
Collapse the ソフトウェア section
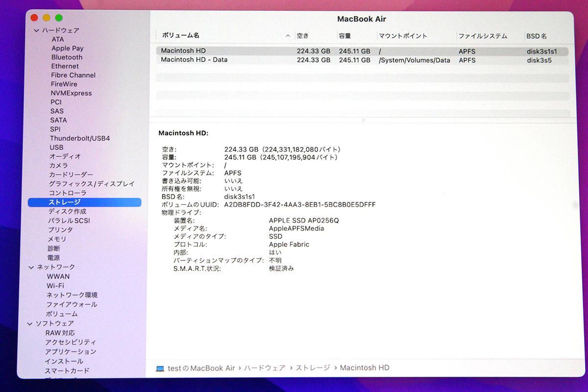pyautogui.click(x=30, y=324)
